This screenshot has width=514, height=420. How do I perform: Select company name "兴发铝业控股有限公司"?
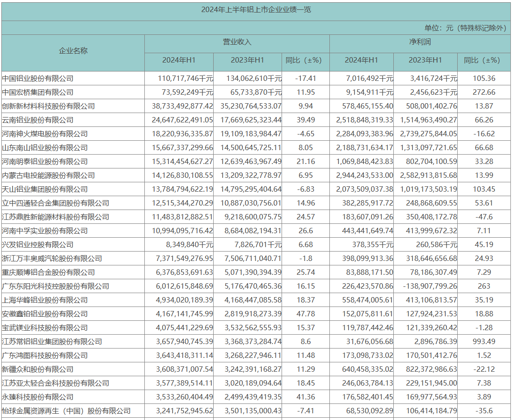coord(38,245)
